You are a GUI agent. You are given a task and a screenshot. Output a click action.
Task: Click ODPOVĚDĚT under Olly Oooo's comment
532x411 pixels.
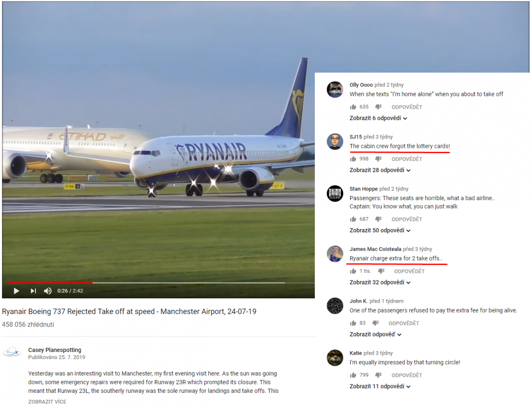tap(407, 107)
